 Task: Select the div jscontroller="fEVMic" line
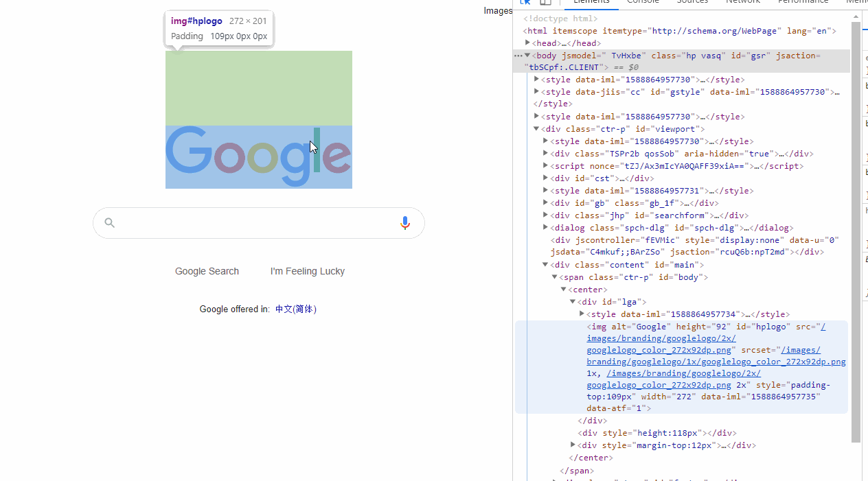pos(695,246)
